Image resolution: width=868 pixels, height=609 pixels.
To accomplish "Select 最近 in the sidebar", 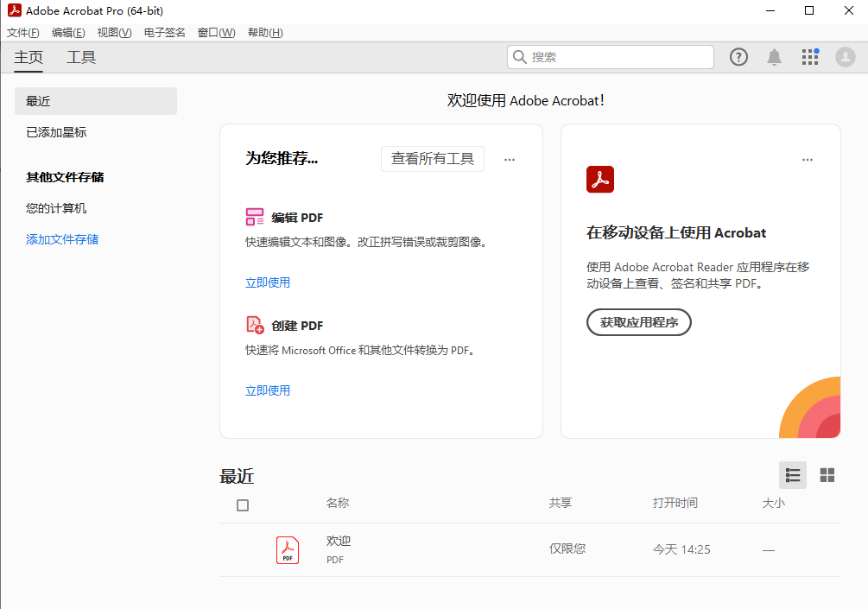I will coord(96,101).
